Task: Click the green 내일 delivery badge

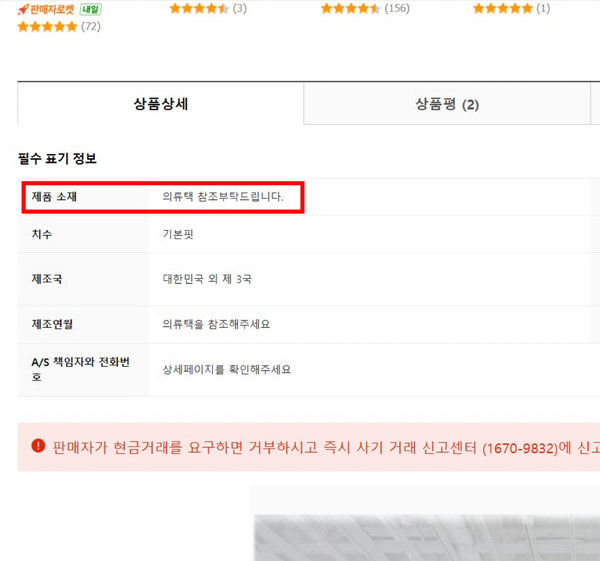Action: [x=90, y=9]
